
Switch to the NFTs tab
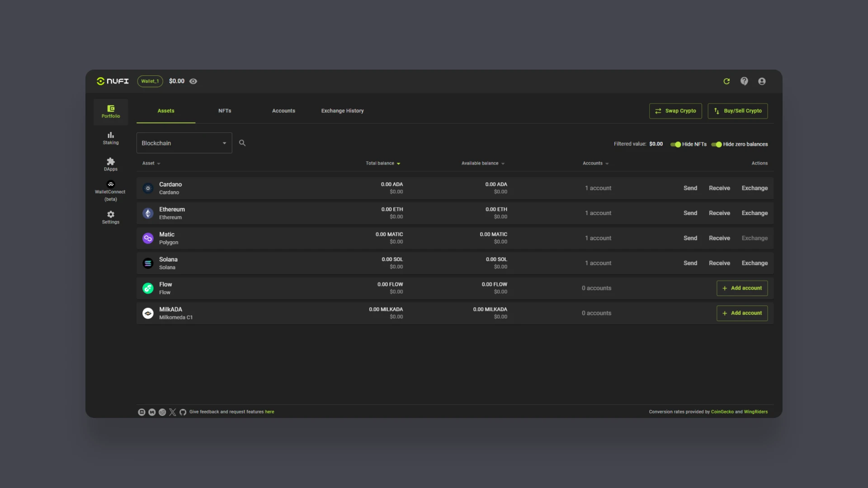pos(225,111)
